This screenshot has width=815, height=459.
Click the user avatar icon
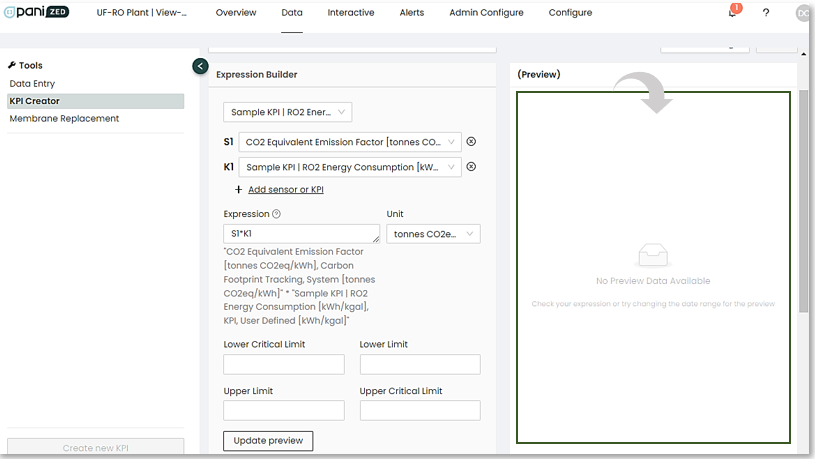pyautogui.click(x=802, y=13)
